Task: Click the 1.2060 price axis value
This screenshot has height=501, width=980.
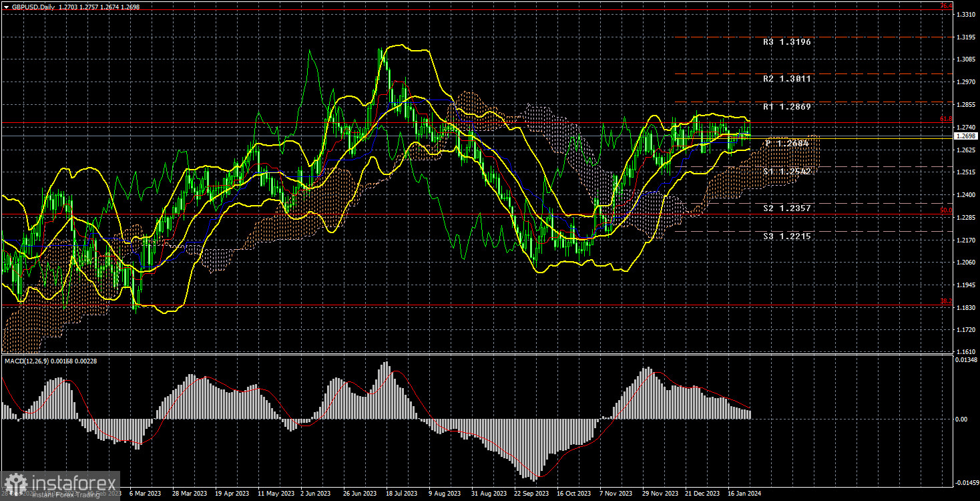Action: 965,263
